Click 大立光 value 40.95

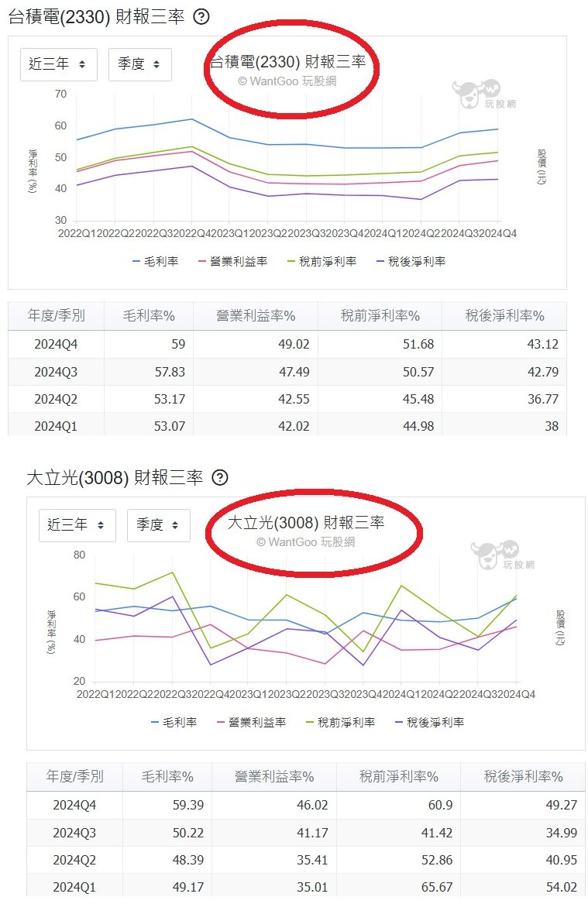pos(562,860)
